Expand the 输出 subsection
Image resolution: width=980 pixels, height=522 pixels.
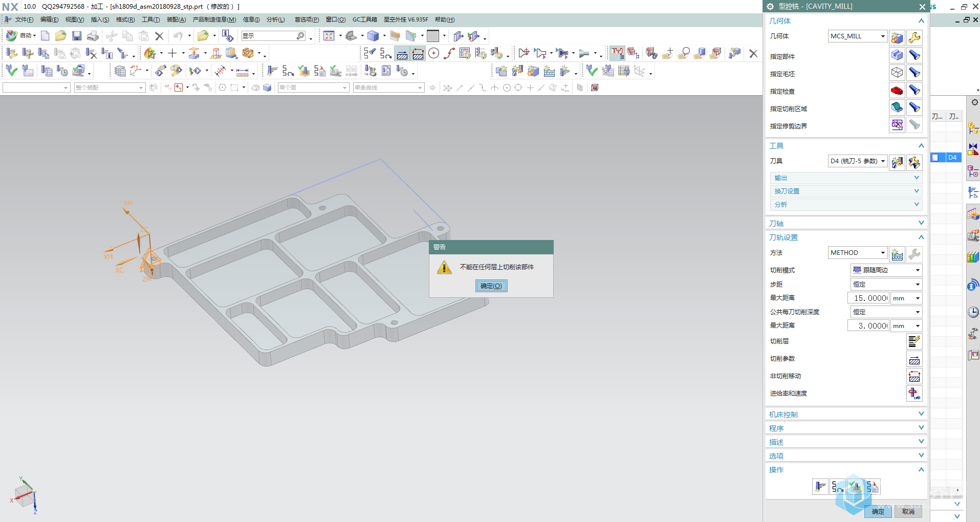846,178
